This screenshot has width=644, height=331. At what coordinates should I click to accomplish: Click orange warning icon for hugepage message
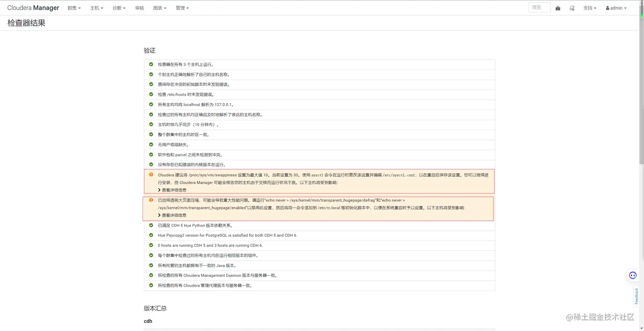click(151, 200)
